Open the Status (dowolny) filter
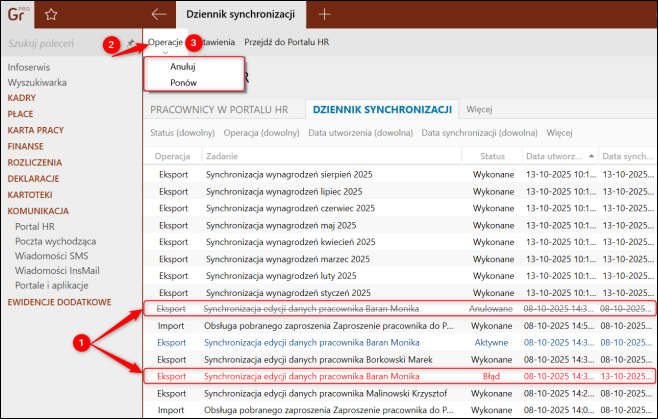Screen dimensions: 658x419 182,132
